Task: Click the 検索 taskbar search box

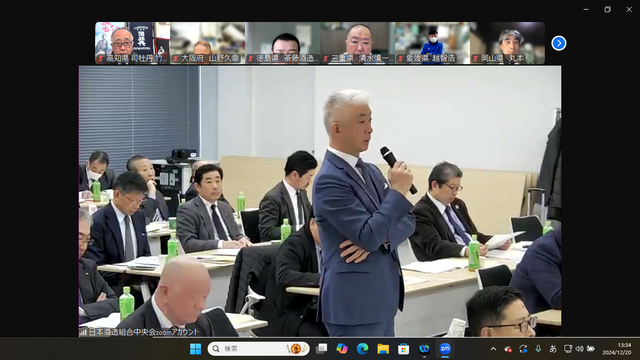Action: 258,349
